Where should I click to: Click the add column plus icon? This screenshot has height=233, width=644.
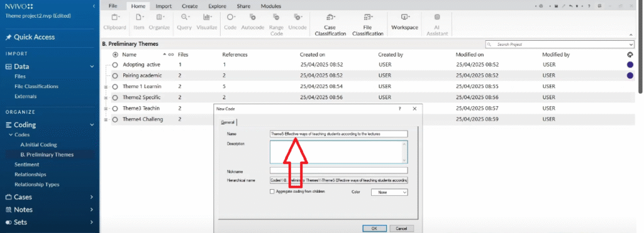(x=115, y=54)
